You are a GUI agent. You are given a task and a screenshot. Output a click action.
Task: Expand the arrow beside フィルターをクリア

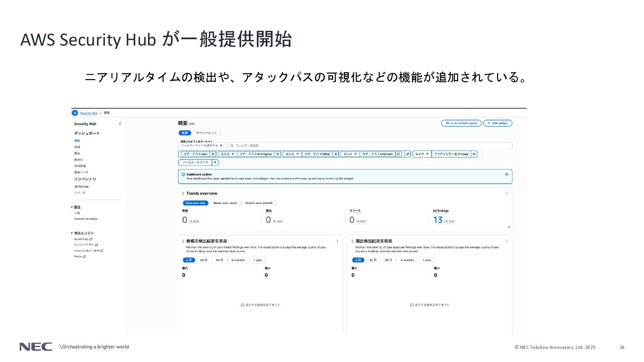click(x=215, y=163)
